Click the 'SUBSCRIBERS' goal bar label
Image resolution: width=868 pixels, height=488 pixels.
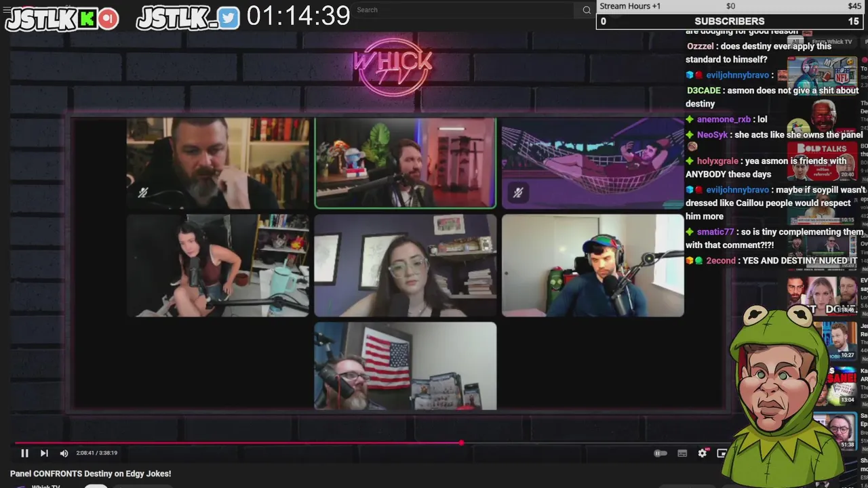pos(729,21)
